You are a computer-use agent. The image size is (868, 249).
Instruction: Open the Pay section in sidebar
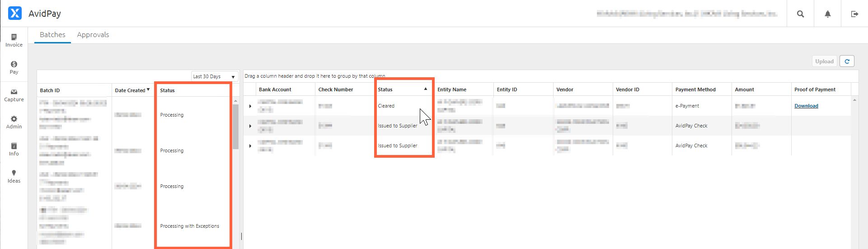(x=14, y=67)
